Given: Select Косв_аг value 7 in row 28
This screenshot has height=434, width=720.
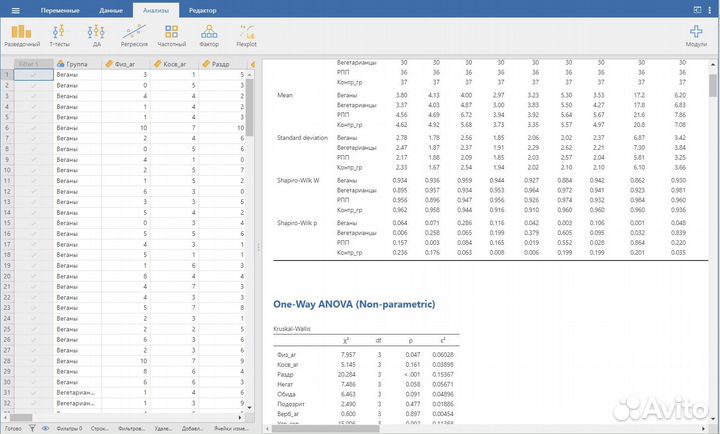Looking at the screenshot, I should tap(174, 361).
